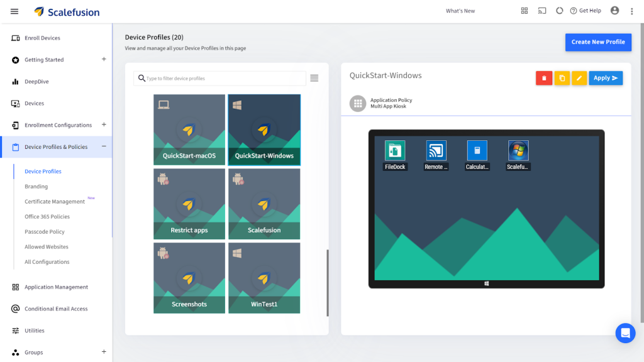Viewport: 644px width, 362px height.
Task: Collapse Device Profiles & Policies section
Action: [x=104, y=146]
